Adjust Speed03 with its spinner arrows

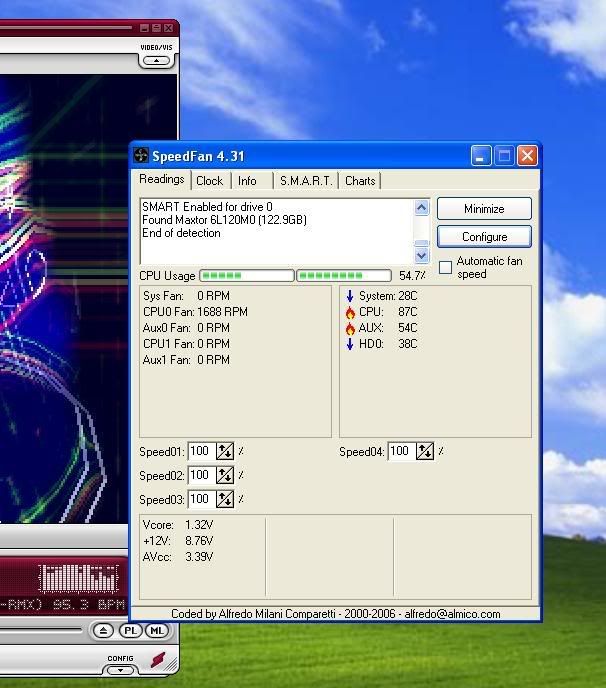coord(225,499)
